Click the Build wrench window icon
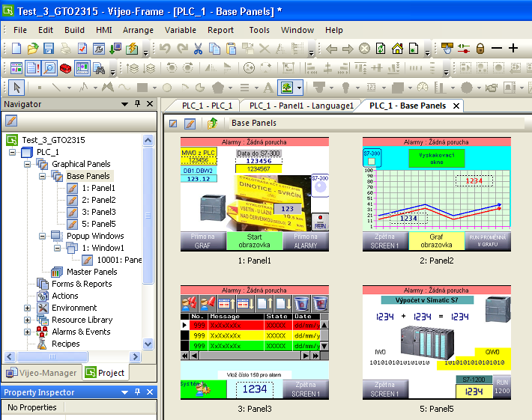The image size is (532, 420). point(99,49)
